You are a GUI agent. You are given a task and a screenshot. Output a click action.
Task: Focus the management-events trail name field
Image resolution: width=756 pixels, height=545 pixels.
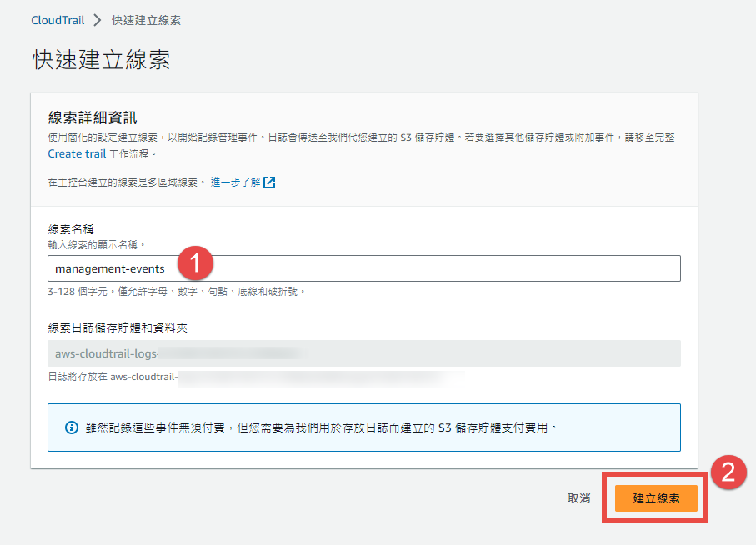pos(364,268)
